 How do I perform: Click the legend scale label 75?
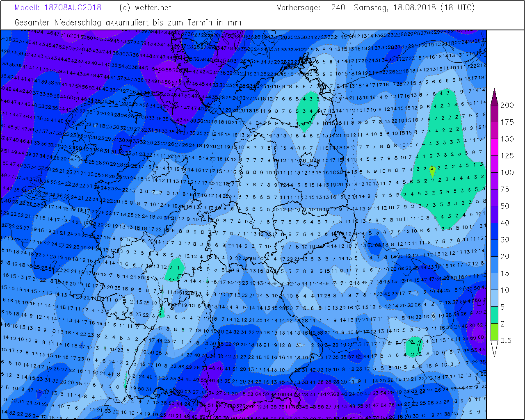pos(505,189)
